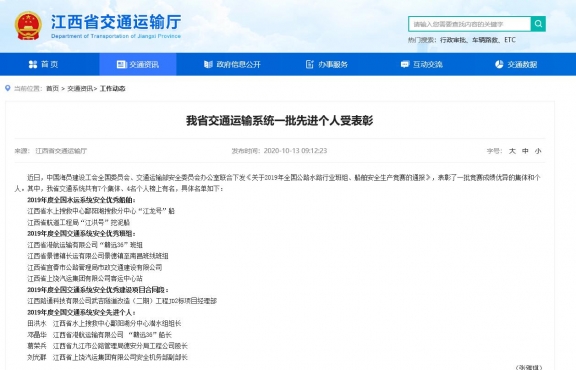Viewport: 576px width, 370px height.
Task: Click the magnifier search button
Action: pos(538,24)
